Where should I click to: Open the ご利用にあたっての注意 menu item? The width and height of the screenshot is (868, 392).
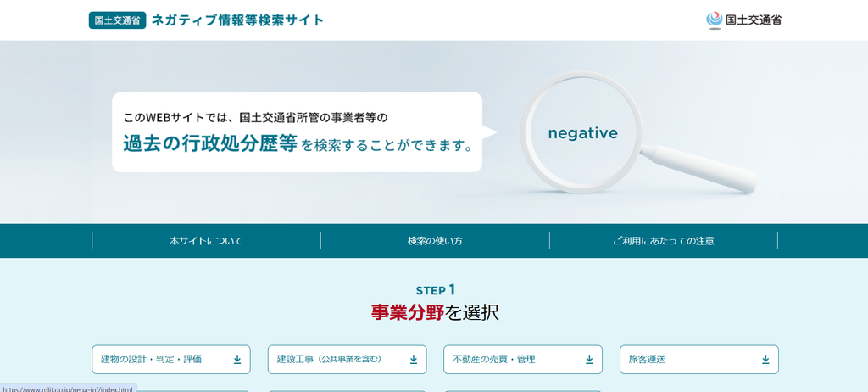(663, 241)
